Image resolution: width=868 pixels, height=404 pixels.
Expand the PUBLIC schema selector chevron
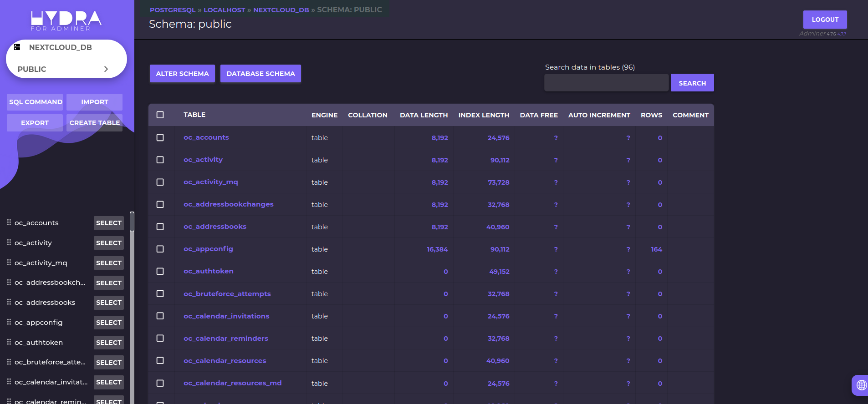pyautogui.click(x=106, y=69)
